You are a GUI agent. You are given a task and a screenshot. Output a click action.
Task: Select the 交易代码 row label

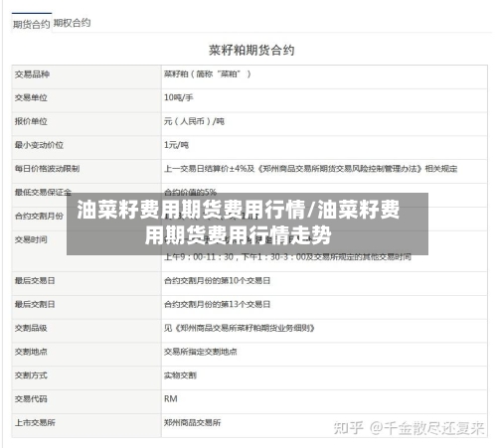[31, 399]
